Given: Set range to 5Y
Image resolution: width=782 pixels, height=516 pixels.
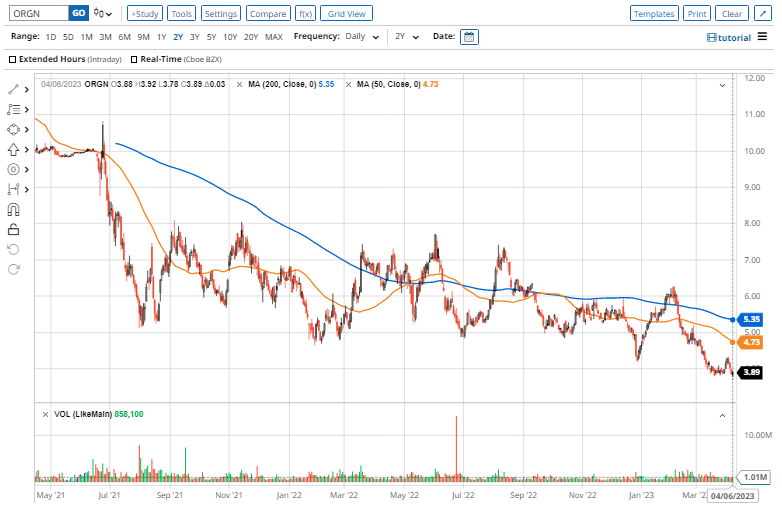Looking at the screenshot, I should pos(211,37).
